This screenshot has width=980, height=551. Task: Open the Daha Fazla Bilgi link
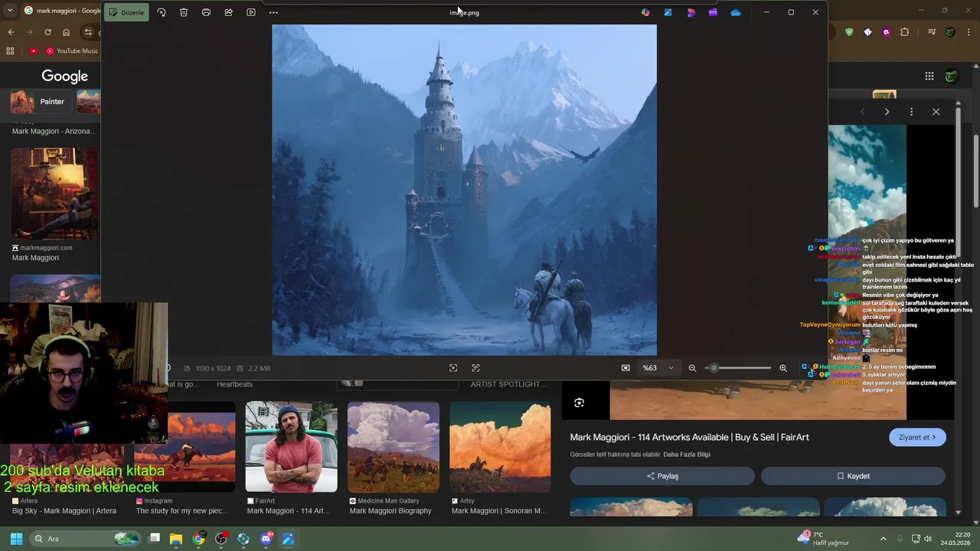687,455
